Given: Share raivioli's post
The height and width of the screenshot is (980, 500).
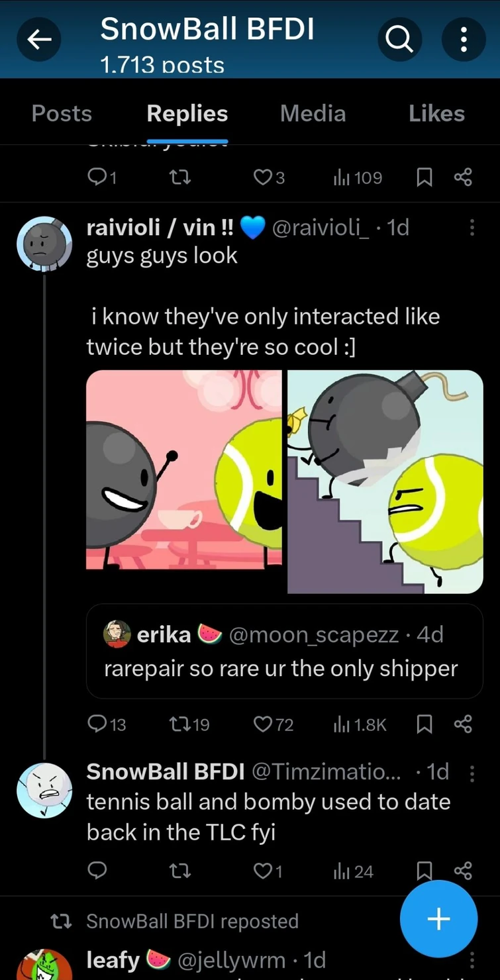Looking at the screenshot, I should (x=463, y=724).
